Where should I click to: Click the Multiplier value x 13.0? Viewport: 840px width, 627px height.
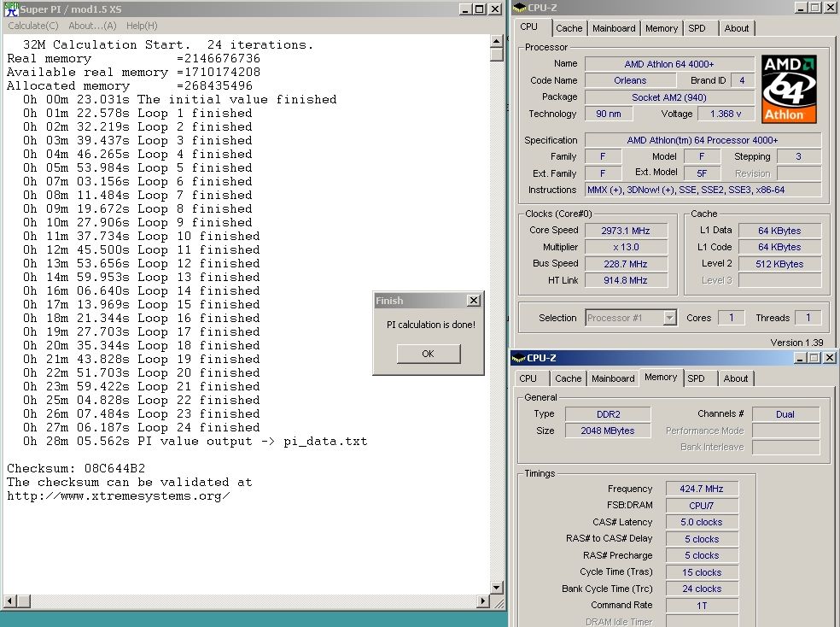click(x=626, y=247)
